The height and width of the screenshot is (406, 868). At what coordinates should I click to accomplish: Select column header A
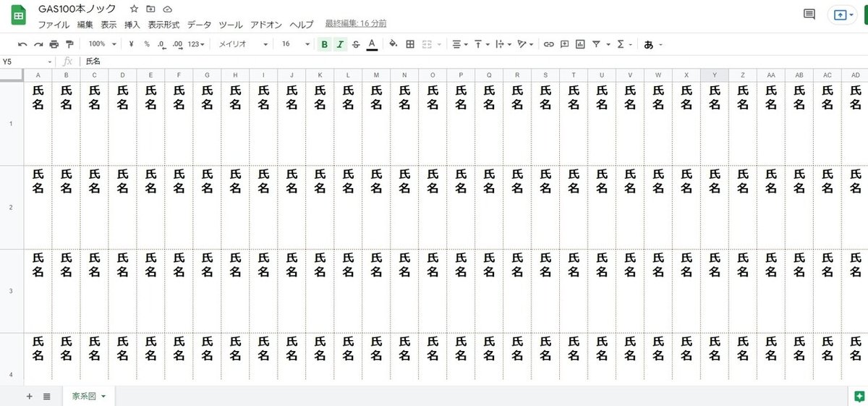[x=38, y=75]
